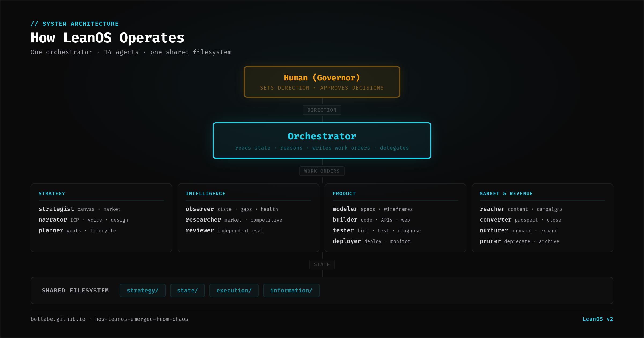
Task: Click the pruner agent entry
Action: pyautogui.click(x=490, y=241)
